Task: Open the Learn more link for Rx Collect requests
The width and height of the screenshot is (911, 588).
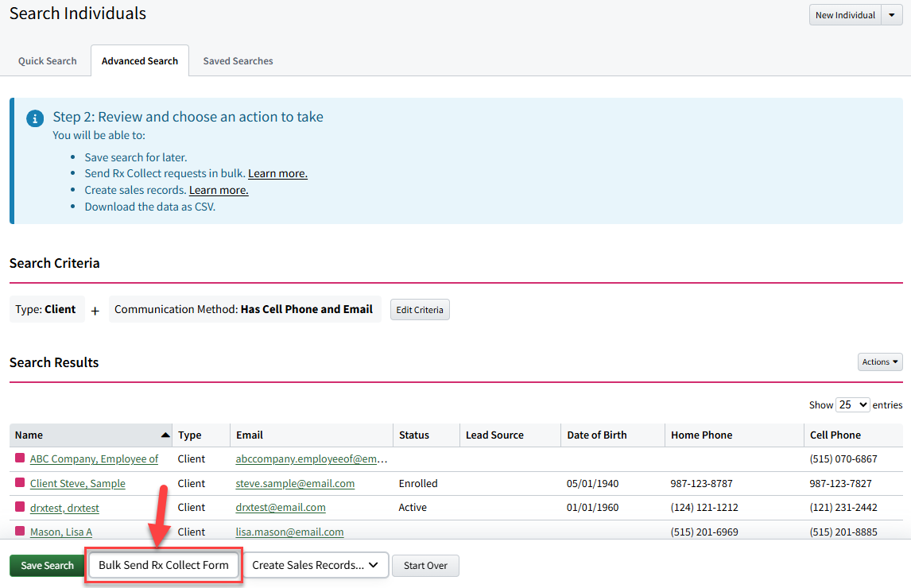Action: pyautogui.click(x=277, y=173)
